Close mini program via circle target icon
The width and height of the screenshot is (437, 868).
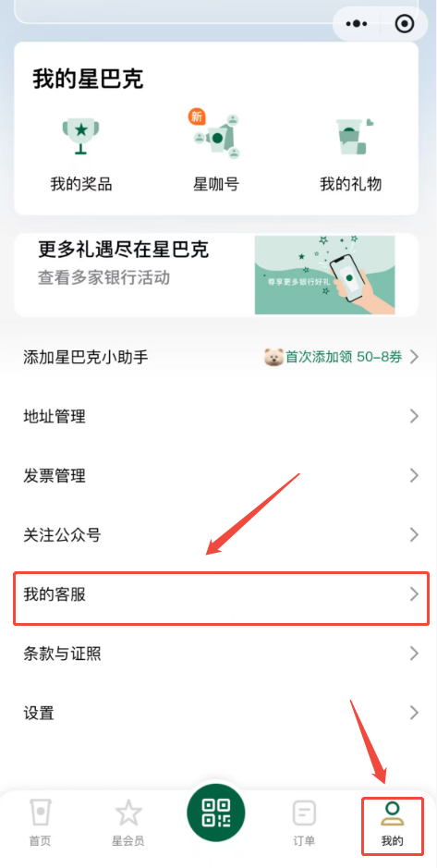point(405,24)
